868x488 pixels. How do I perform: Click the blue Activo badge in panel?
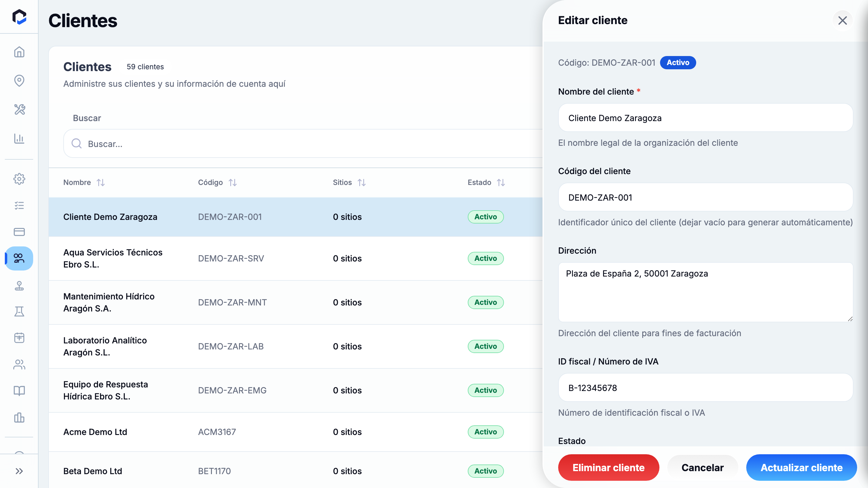(x=678, y=63)
